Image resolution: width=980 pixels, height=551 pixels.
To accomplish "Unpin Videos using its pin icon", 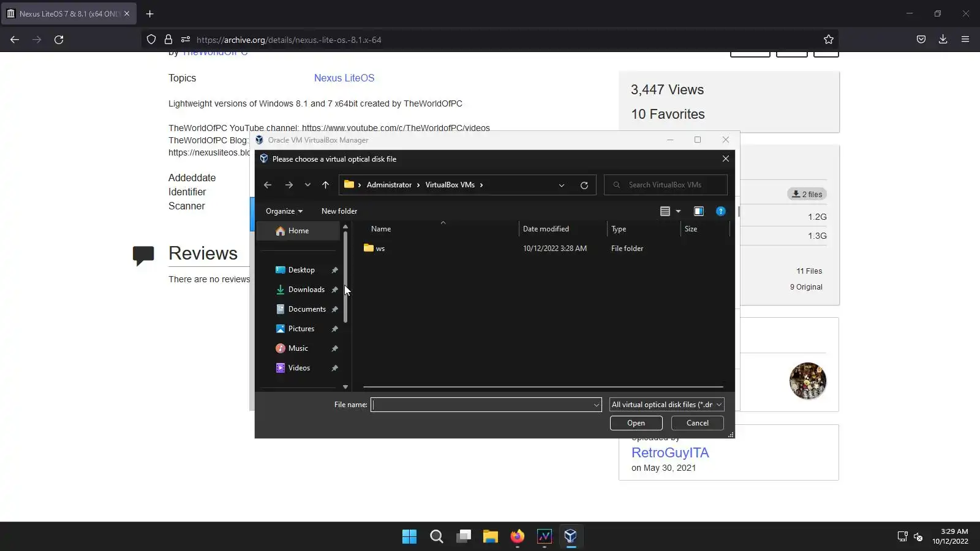I will 335,368.
